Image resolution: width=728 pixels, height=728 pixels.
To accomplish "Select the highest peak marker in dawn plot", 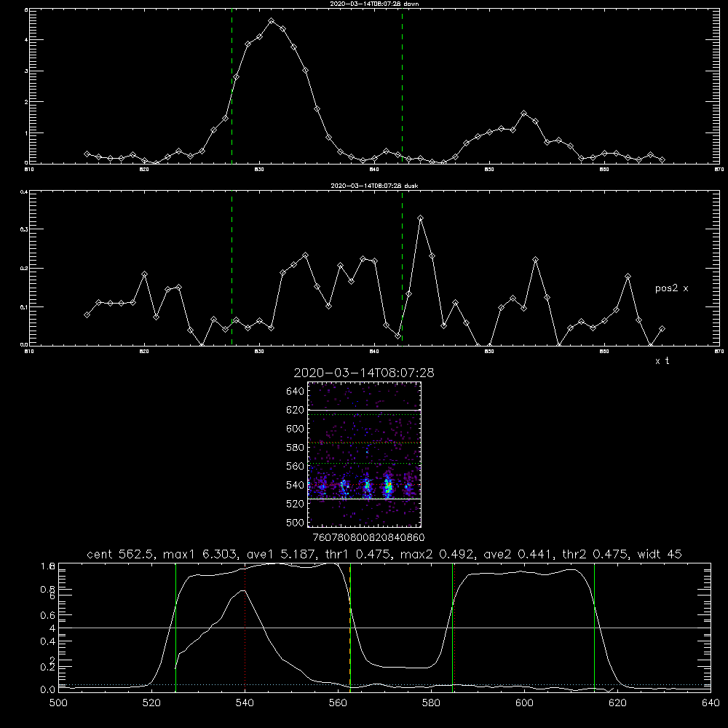I will pos(272,21).
